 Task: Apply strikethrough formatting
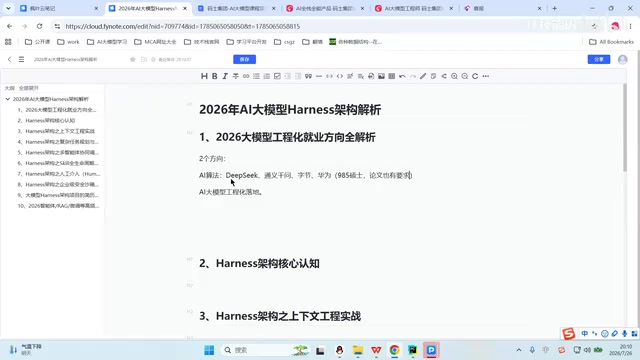236,76
